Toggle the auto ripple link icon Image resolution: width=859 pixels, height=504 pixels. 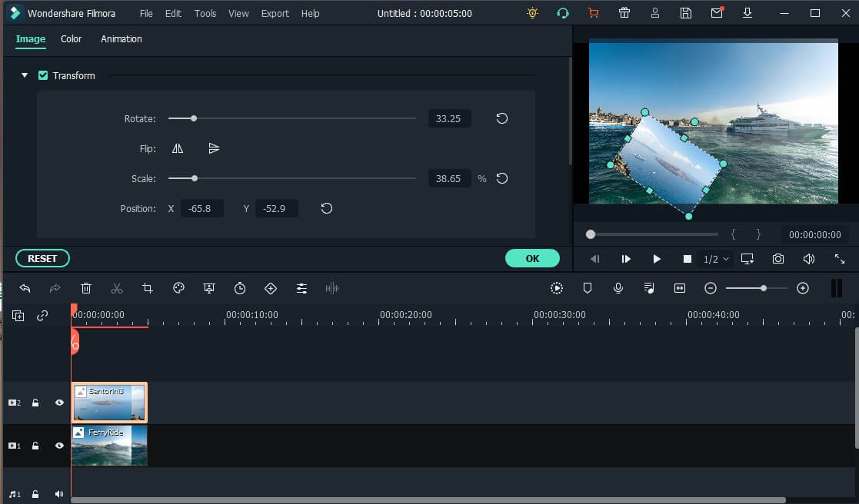(x=42, y=316)
